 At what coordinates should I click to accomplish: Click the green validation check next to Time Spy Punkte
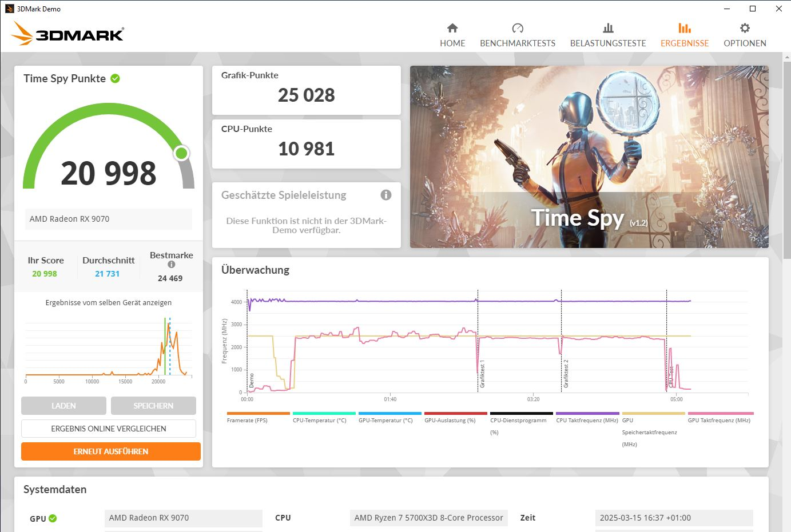(x=115, y=78)
